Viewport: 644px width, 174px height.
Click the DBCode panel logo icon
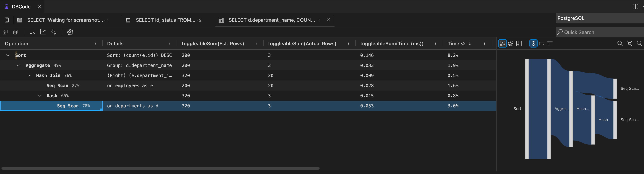pyautogui.click(x=7, y=7)
